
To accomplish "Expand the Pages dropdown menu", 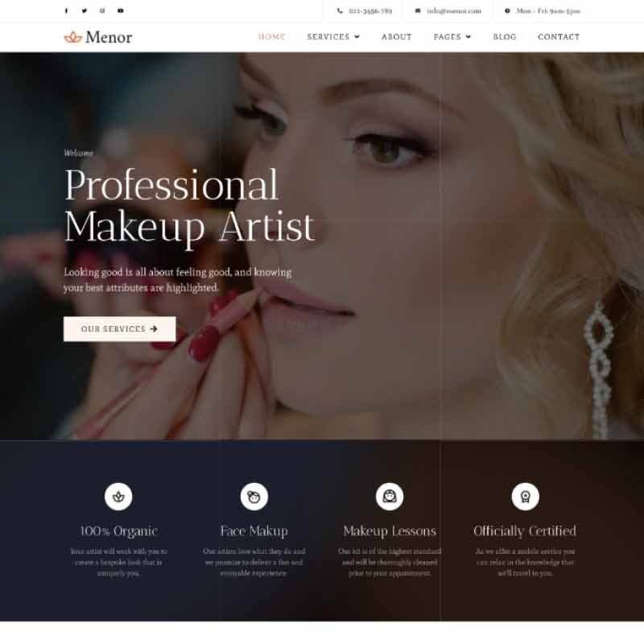I will click(452, 36).
